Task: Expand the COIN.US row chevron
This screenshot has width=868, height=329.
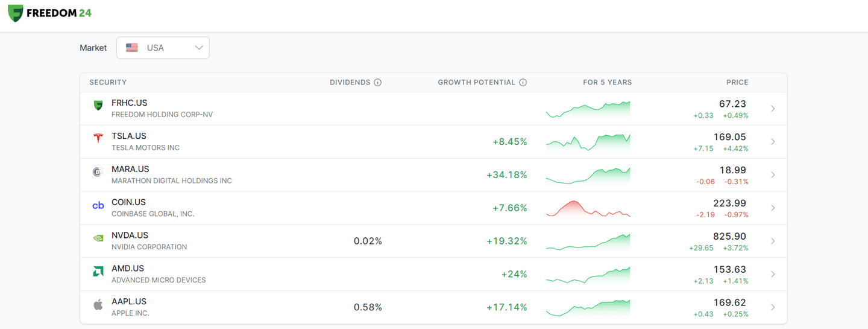Action: click(x=773, y=208)
